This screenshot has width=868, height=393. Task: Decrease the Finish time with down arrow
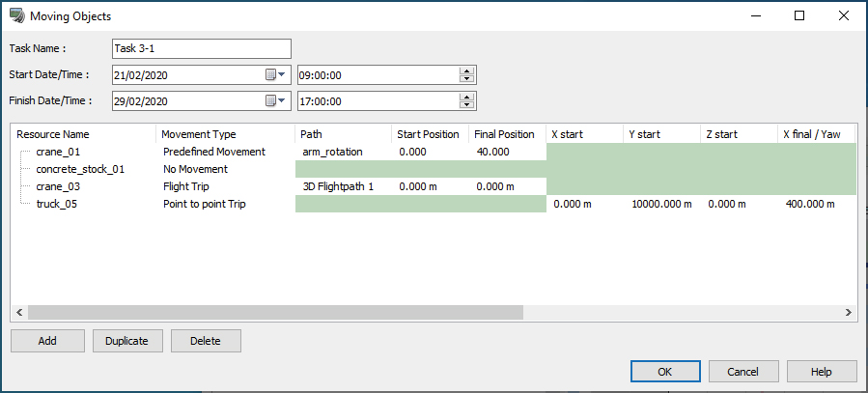(x=467, y=104)
